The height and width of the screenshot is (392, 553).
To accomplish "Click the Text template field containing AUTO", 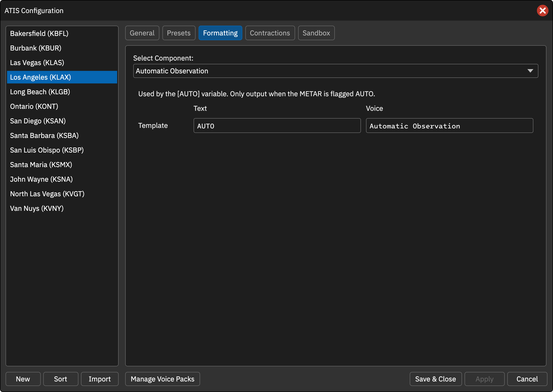I will pyautogui.click(x=277, y=126).
